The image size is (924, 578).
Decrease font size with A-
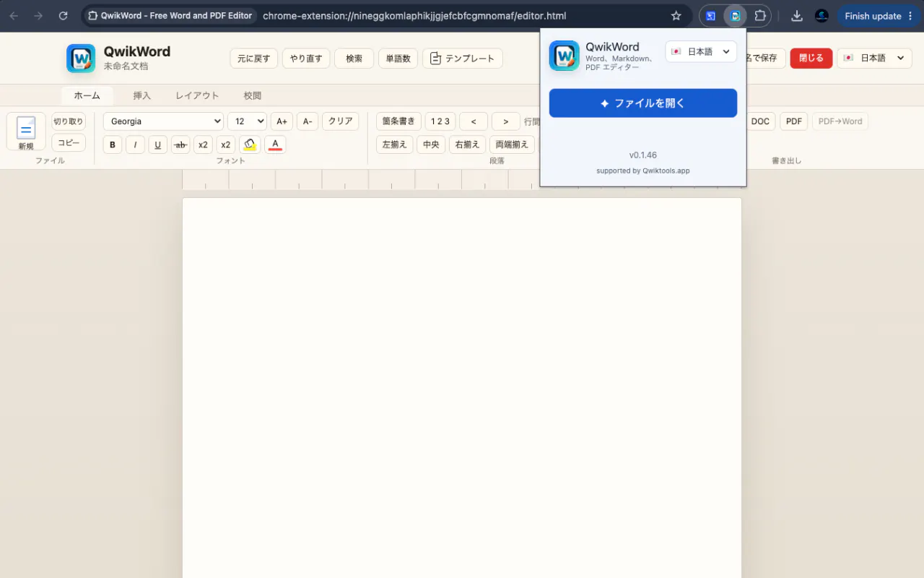point(307,121)
